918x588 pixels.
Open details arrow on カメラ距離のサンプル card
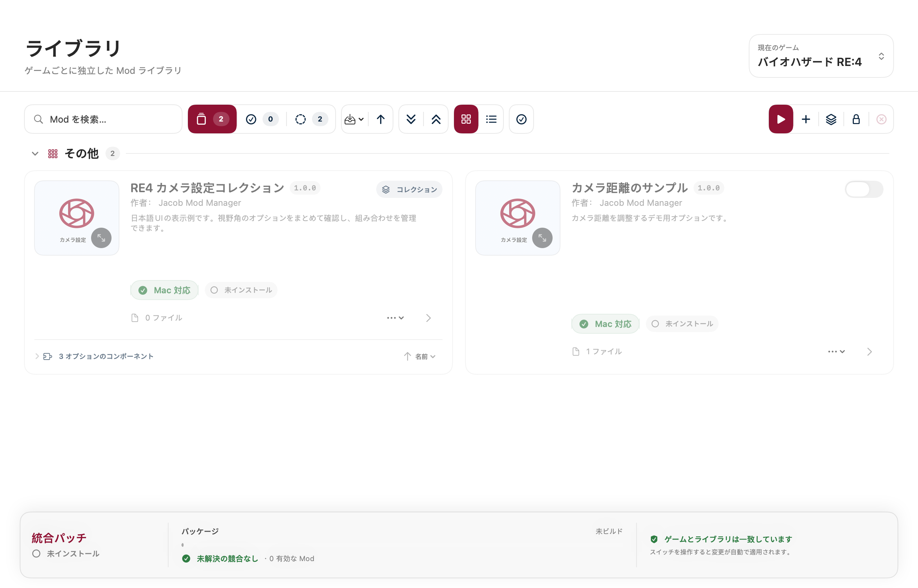[x=870, y=351]
